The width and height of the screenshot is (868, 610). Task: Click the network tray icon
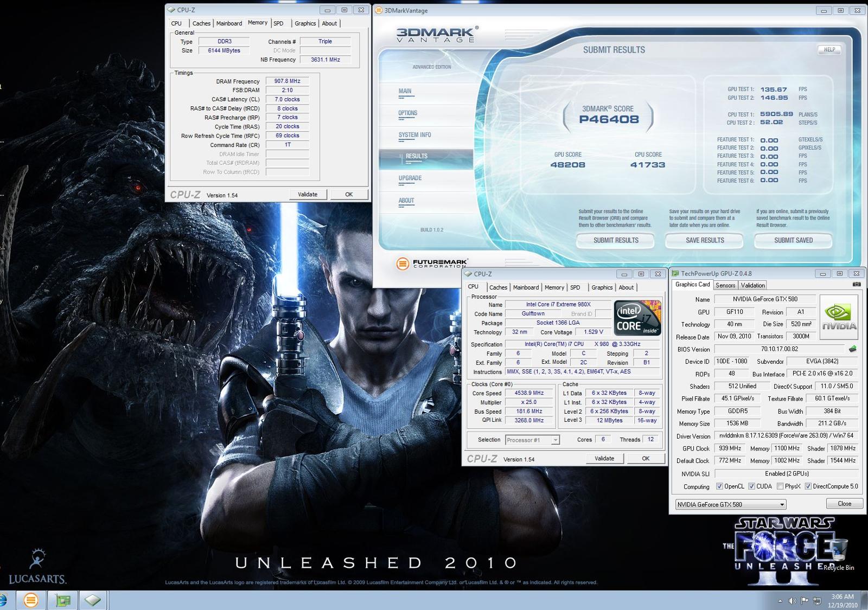pyautogui.click(x=817, y=601)
